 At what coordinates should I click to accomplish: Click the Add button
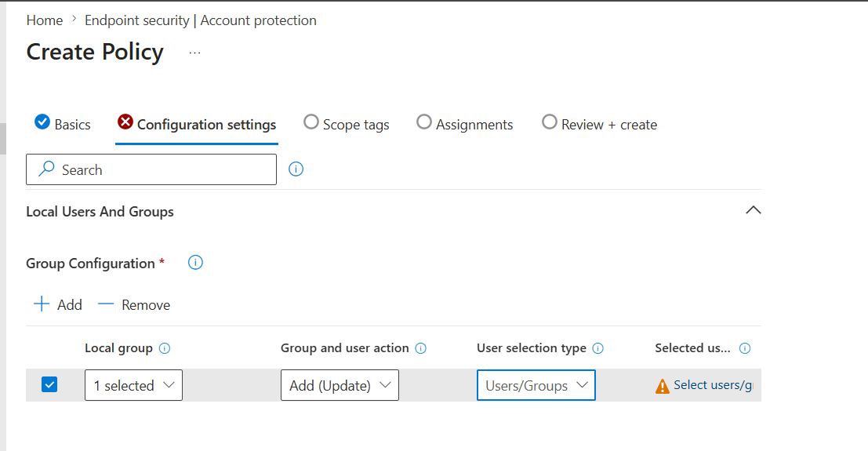pyautogui.click(x=58, y=305)
